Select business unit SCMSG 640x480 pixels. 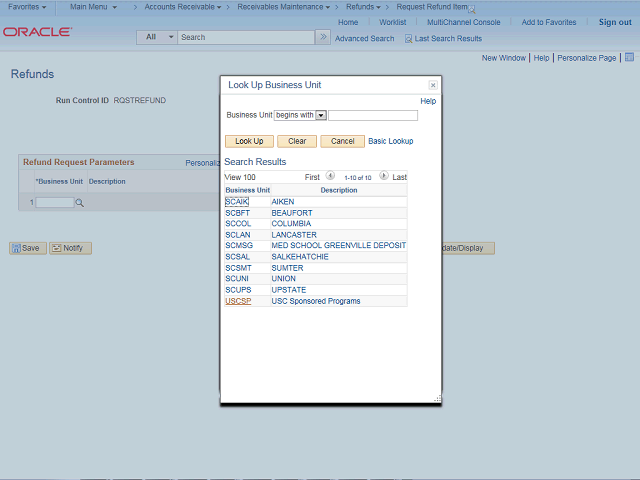point(239,245)
